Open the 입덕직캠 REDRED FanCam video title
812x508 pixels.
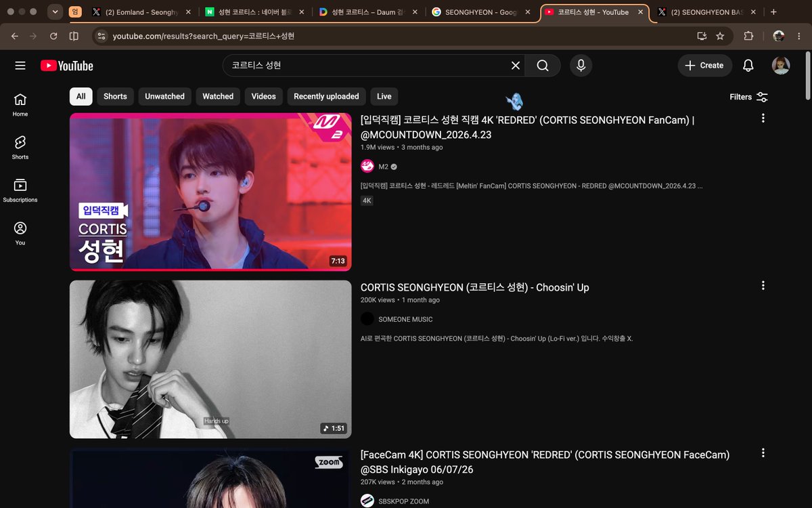[528, 127]
